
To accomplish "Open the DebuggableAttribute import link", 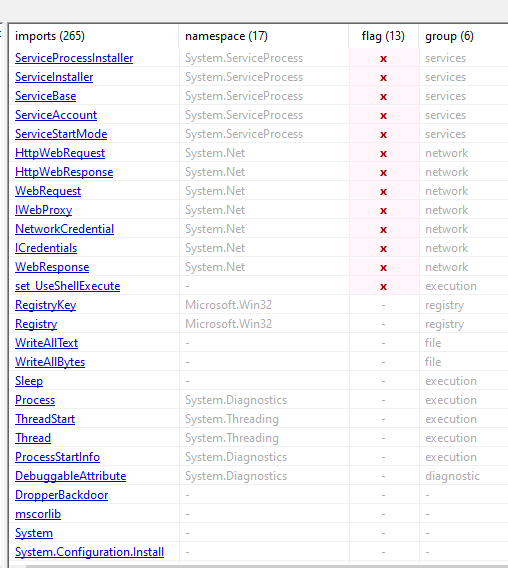I will point(71,476).
